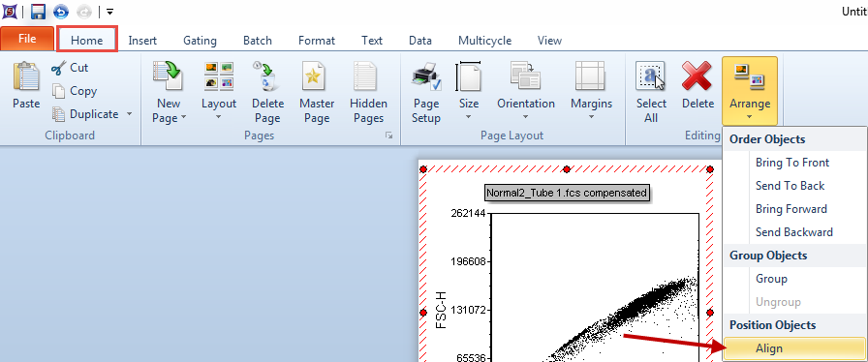Viewport: 868px width, 362px height.
Task: Show Hidden Pages
Action: pyautogui.click(x=368, y=93)
